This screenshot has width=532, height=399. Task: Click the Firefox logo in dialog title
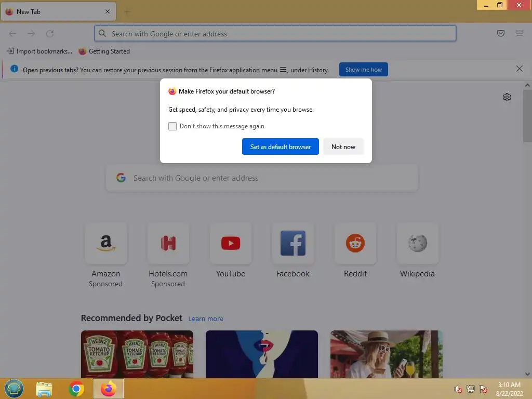172,91
